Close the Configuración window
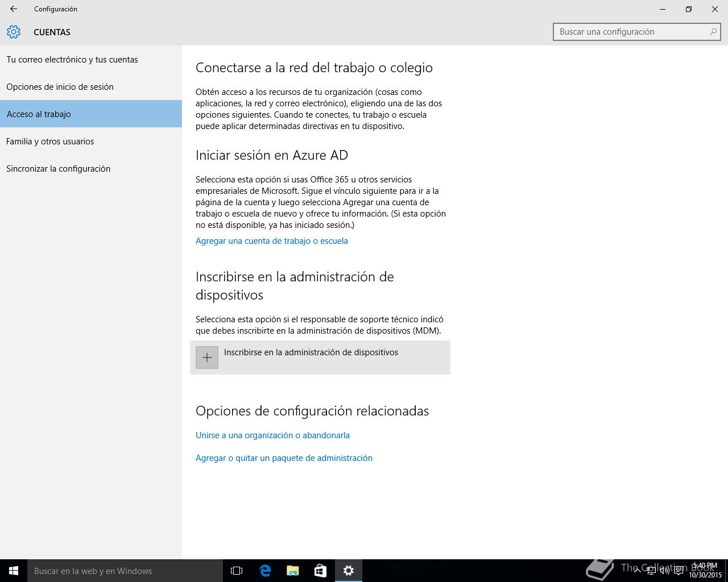728x582 pixels. coord(715,9)
